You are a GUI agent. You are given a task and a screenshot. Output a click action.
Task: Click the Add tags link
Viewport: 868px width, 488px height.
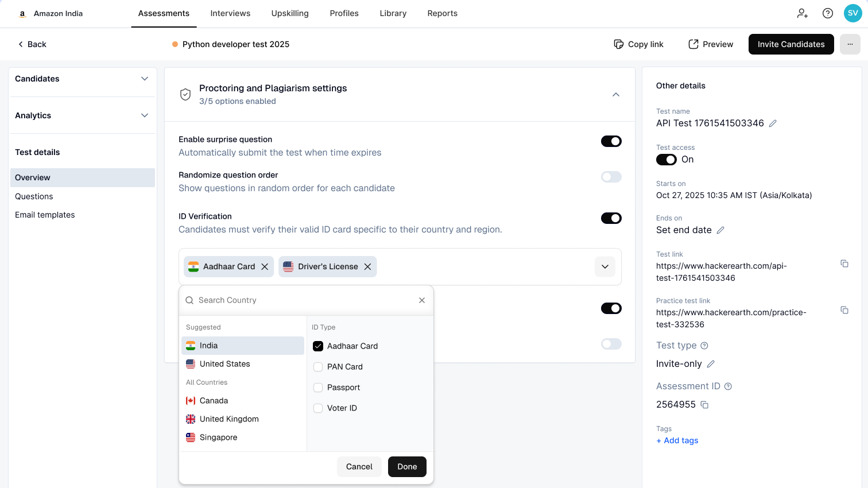click(677, 440)
